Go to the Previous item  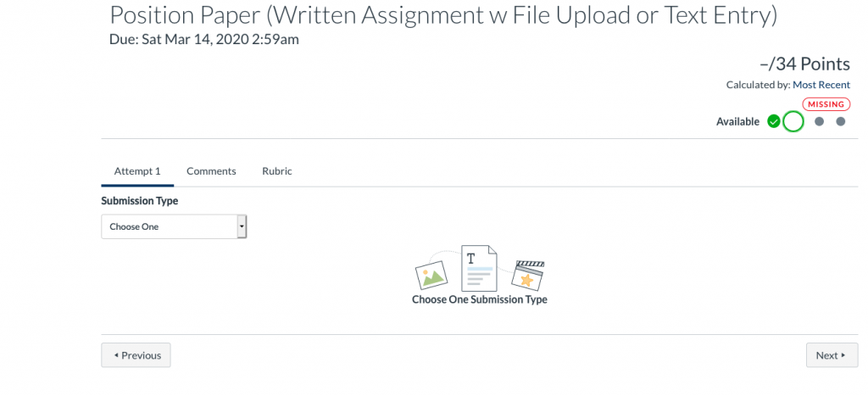136,355
